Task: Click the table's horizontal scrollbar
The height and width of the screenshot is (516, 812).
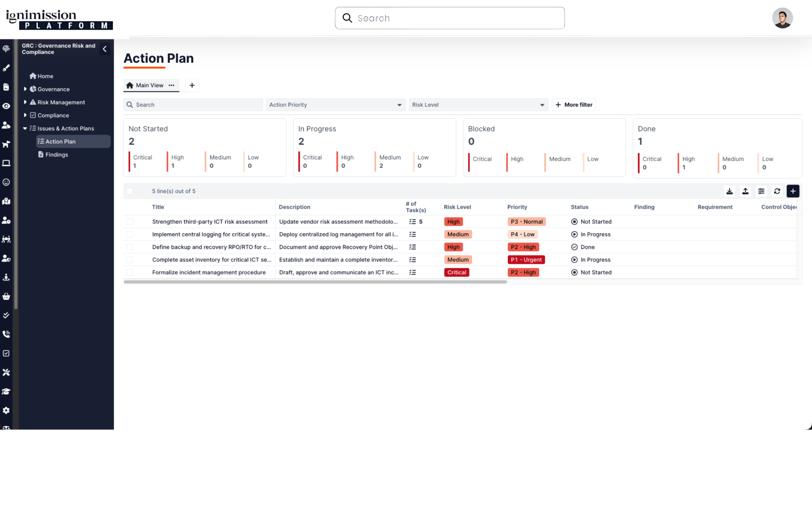Action: coord(315,282)
